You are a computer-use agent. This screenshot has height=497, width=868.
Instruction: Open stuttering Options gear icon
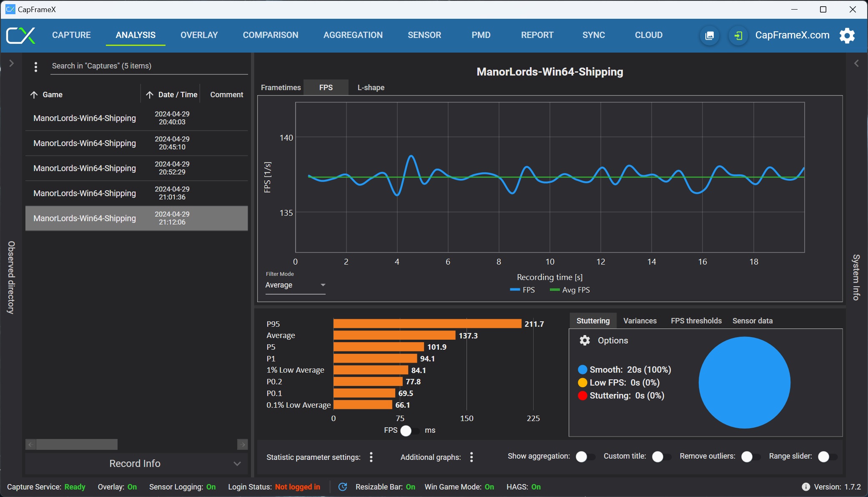[585, 341]
